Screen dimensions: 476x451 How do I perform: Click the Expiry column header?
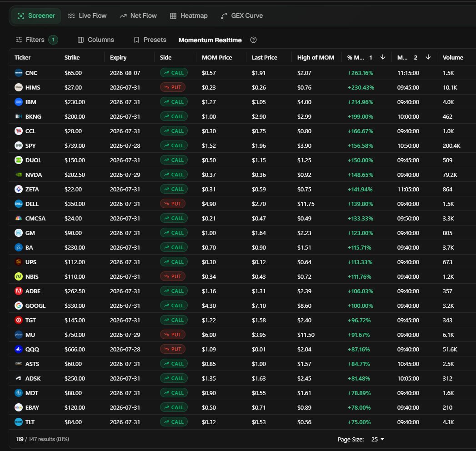pos(118,57)
